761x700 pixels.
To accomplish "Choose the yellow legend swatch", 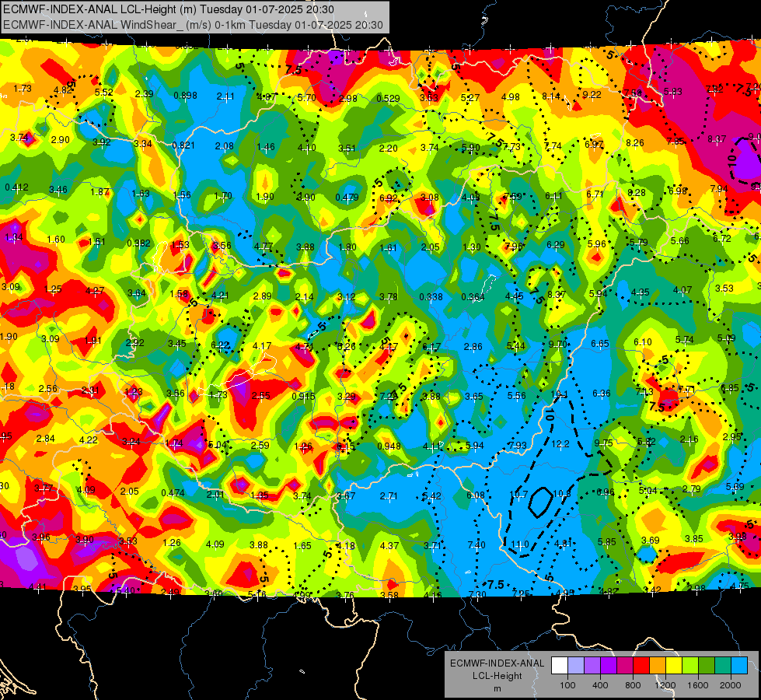I will 674,666.
